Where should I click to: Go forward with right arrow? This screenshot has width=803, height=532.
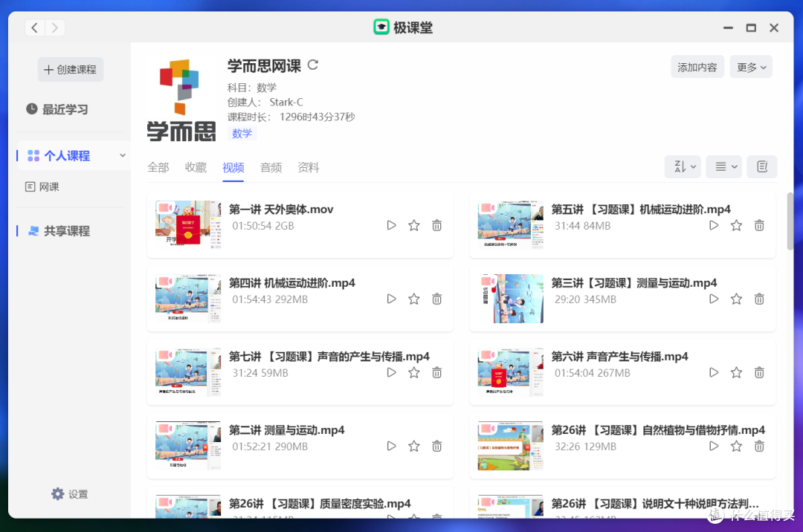55,27
